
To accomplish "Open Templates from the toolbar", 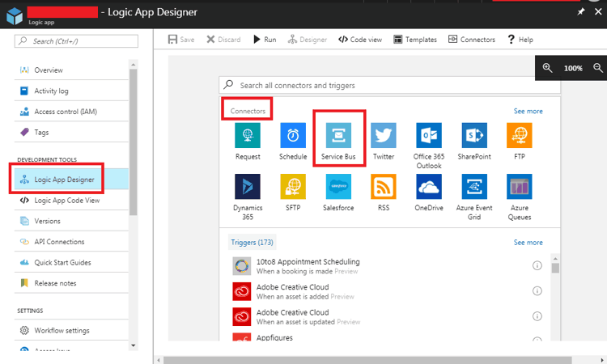I will 414,40.
